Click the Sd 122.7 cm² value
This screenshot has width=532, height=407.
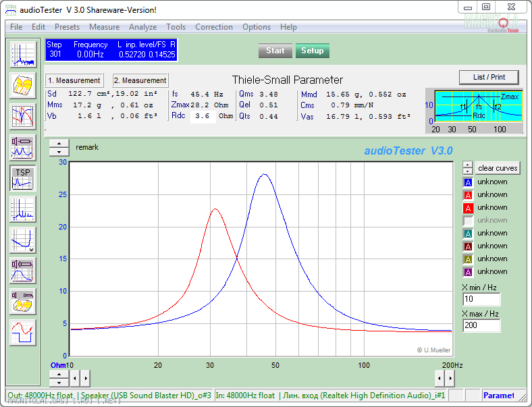(113, 94)
